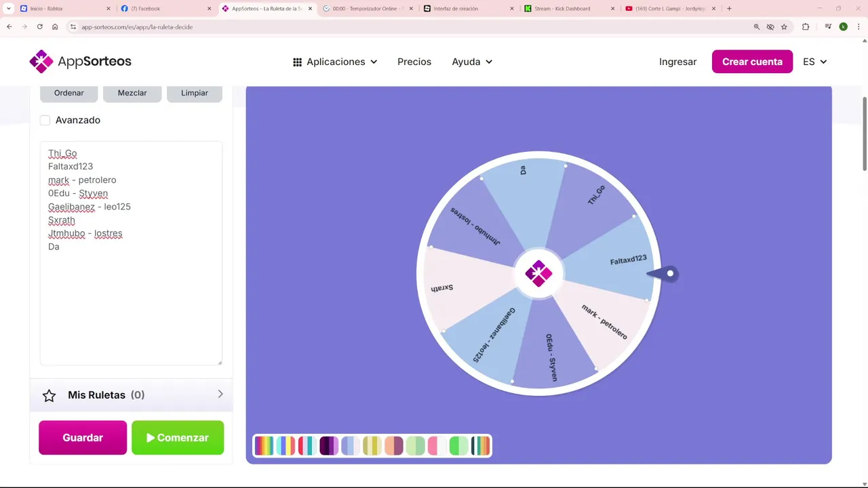Switch to the Facebook tab
868x488 pixels.
166,9
